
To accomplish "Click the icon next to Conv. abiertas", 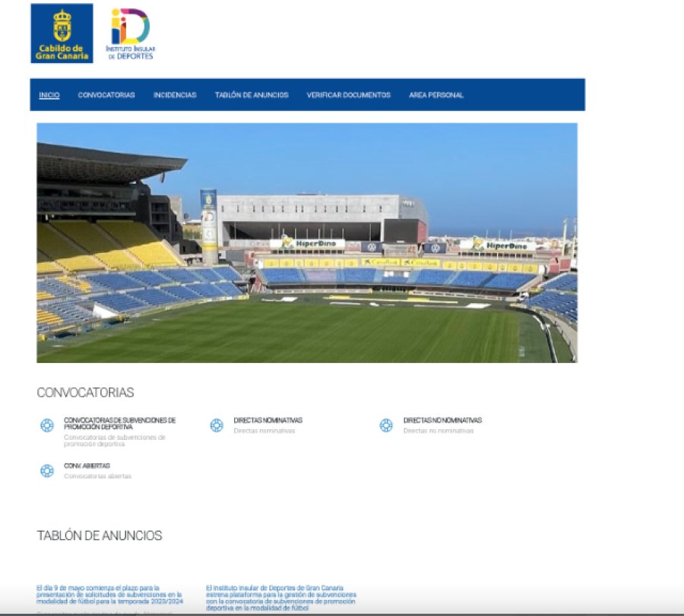I will pyautogui.click(x=47, y=471).
